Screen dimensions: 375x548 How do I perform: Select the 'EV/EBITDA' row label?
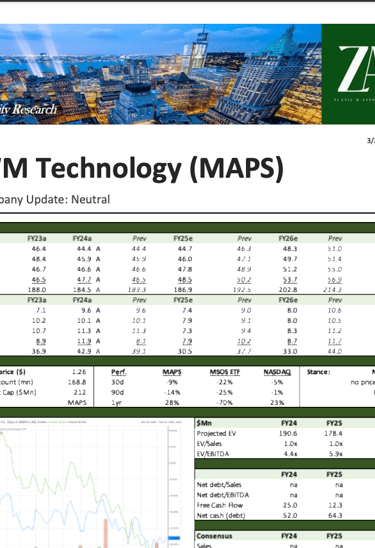point(213,454)
